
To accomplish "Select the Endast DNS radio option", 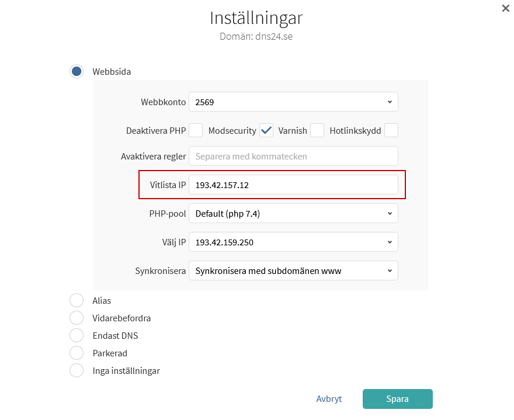I will [77, 335].
